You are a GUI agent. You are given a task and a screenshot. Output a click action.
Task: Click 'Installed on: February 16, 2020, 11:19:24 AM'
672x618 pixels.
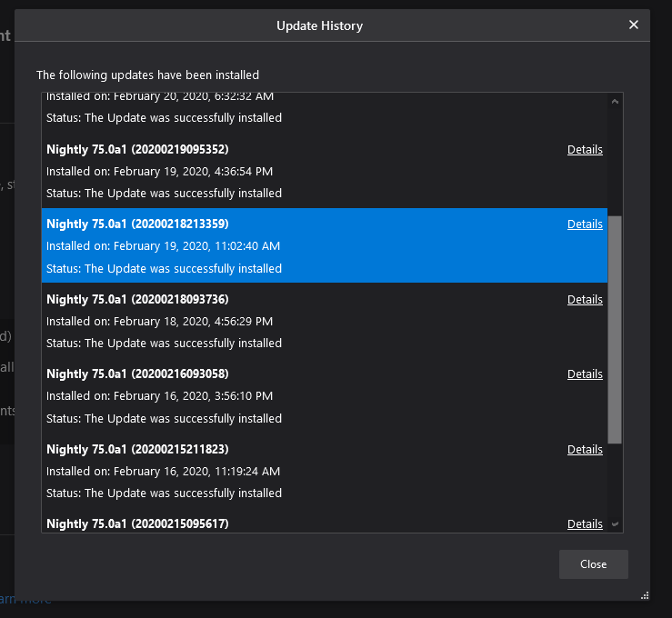(x=163, y=471)
